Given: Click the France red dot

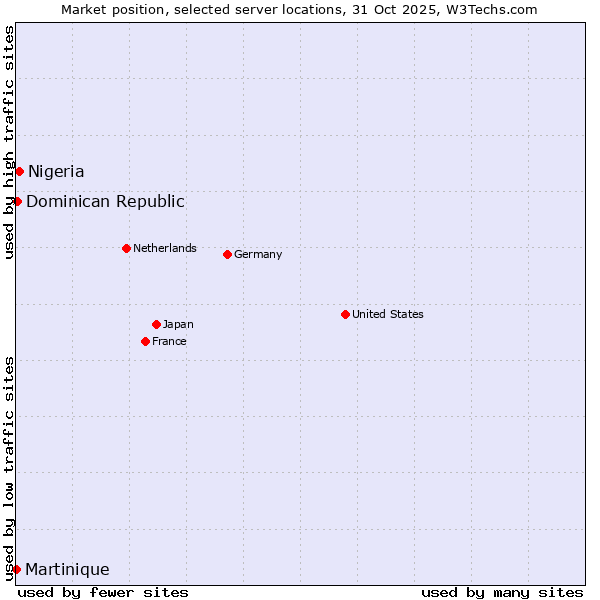Looking at the screenshot, I should click(145, 341).
